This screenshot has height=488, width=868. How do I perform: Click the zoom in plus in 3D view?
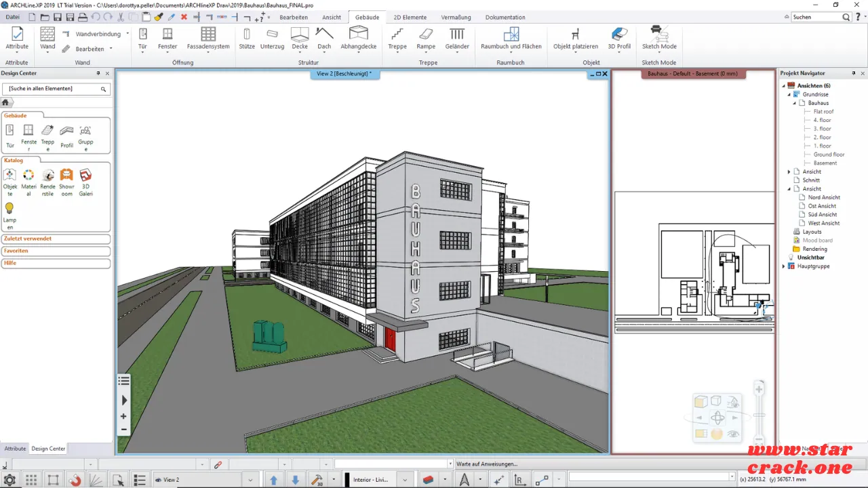coord(123,416)
